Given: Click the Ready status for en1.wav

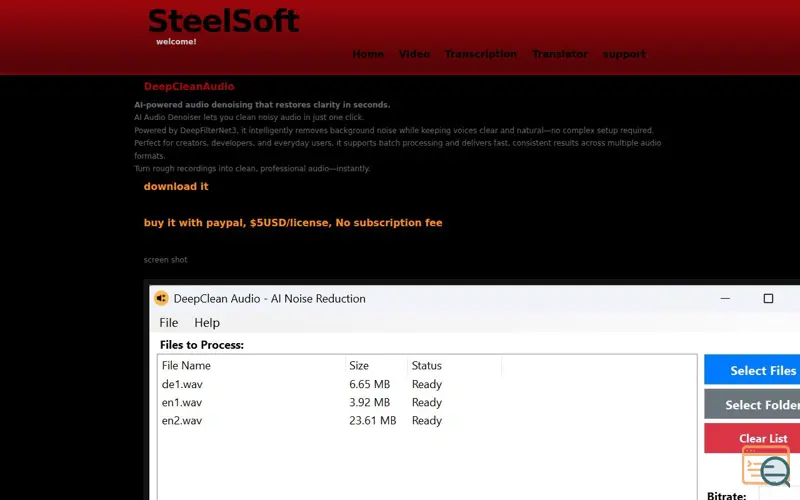Looking at the screenshot, I should [x=427, y=403].
